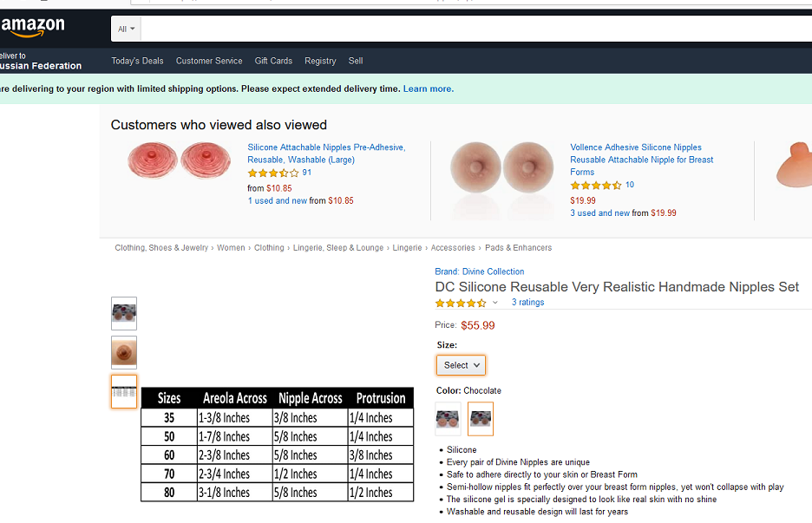Open the "3 ratings" link

click(x=527, y=303)
